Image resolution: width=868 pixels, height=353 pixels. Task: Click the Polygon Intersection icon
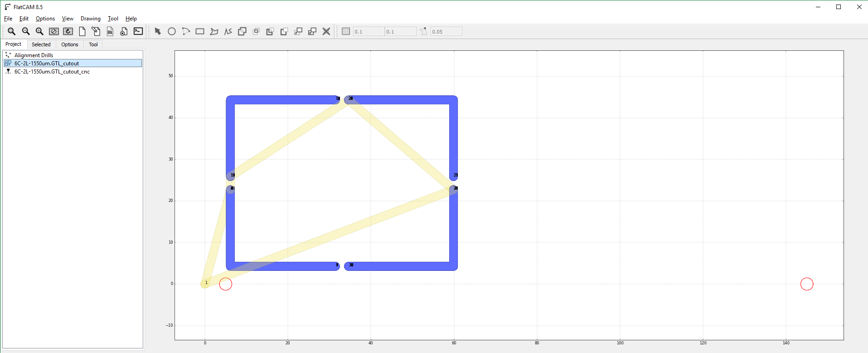[256, 31]
